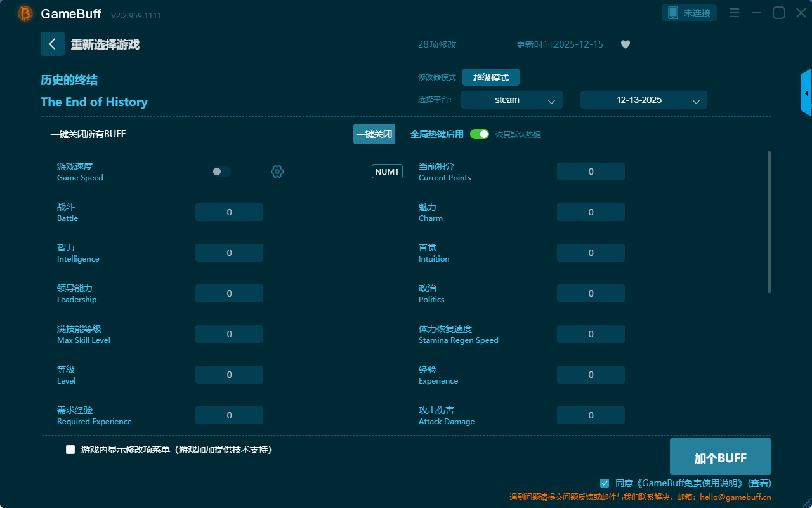The width and height of the screenshot is (812, 508).
Task: Expand the blue side panel arrow
Action: coord(806,93)
